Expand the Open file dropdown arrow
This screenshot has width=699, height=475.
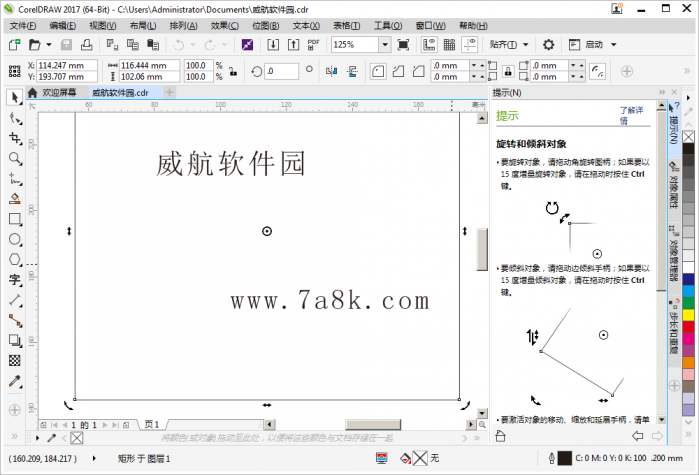click(49, 45)
